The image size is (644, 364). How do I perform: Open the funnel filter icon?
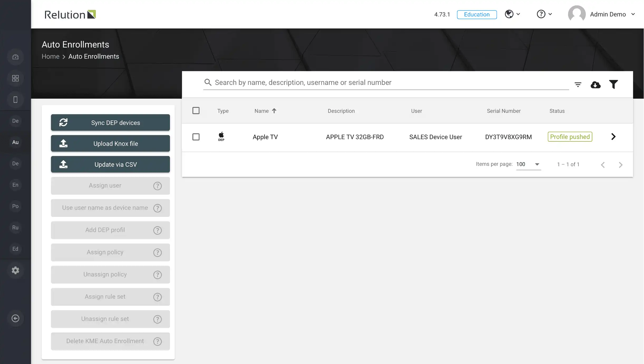[613, 84]
